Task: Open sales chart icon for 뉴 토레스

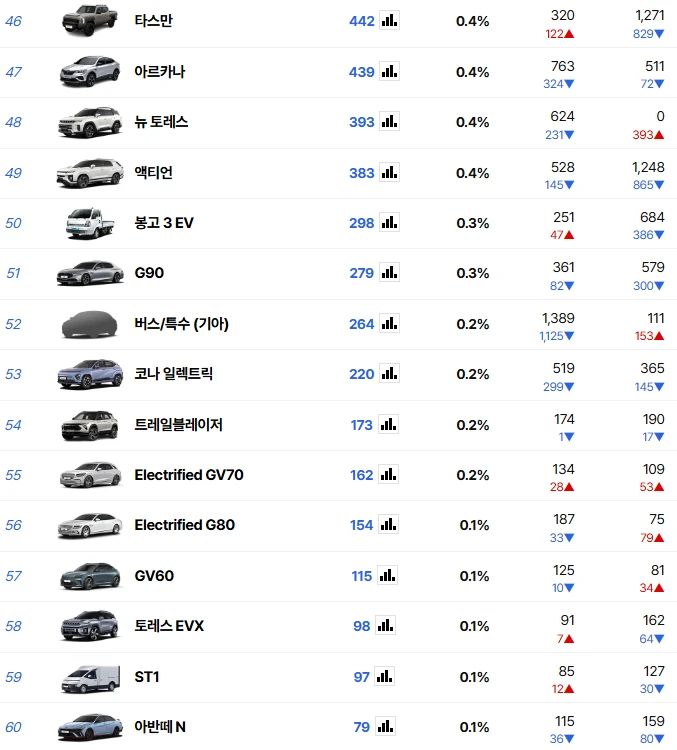Action: pos(389,121)
